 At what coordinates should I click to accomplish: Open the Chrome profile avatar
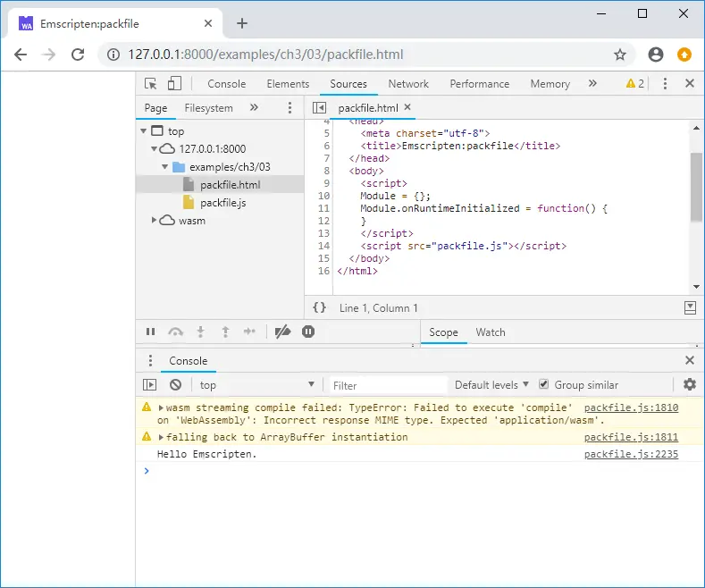click(656, 55)
